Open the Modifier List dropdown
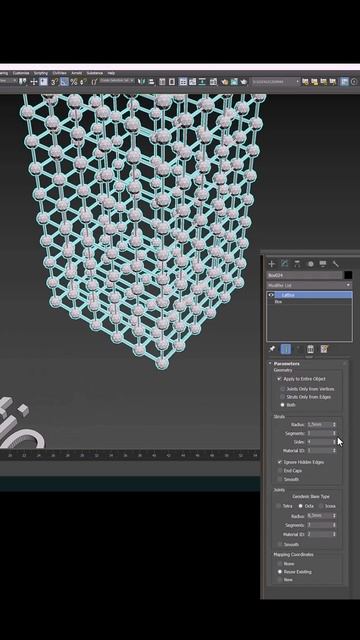This screenshot has height=640, width=360. click(309, 285)
